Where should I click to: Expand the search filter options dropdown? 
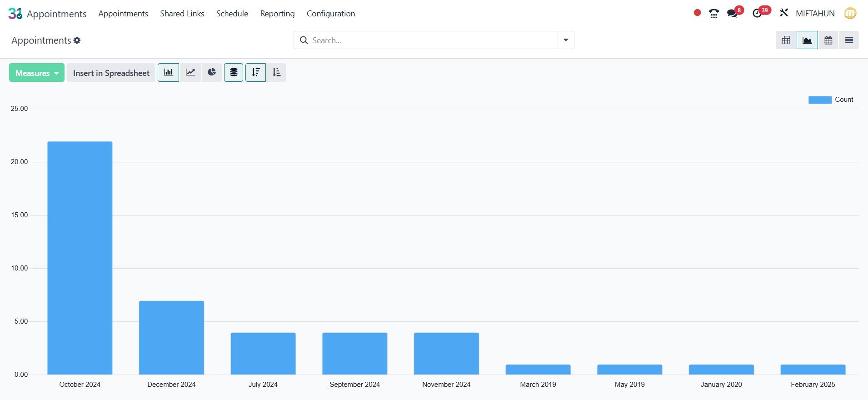[x=566, y=40]
